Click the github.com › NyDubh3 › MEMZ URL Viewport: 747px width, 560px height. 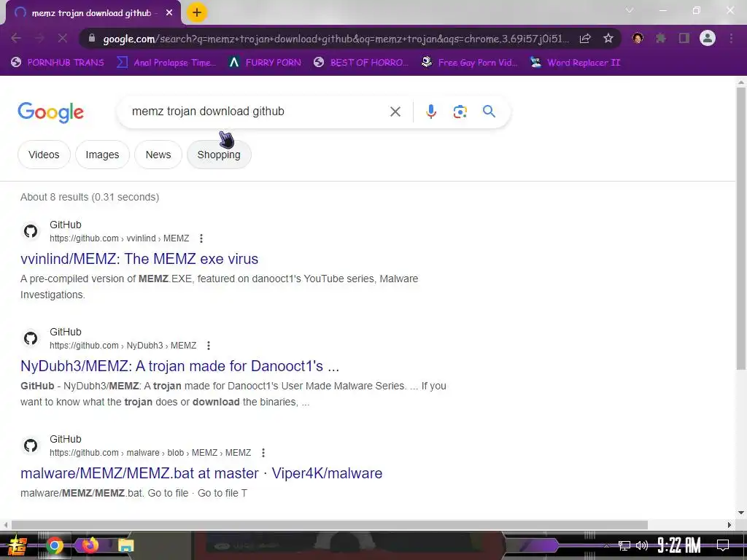[x=123, y=345]
